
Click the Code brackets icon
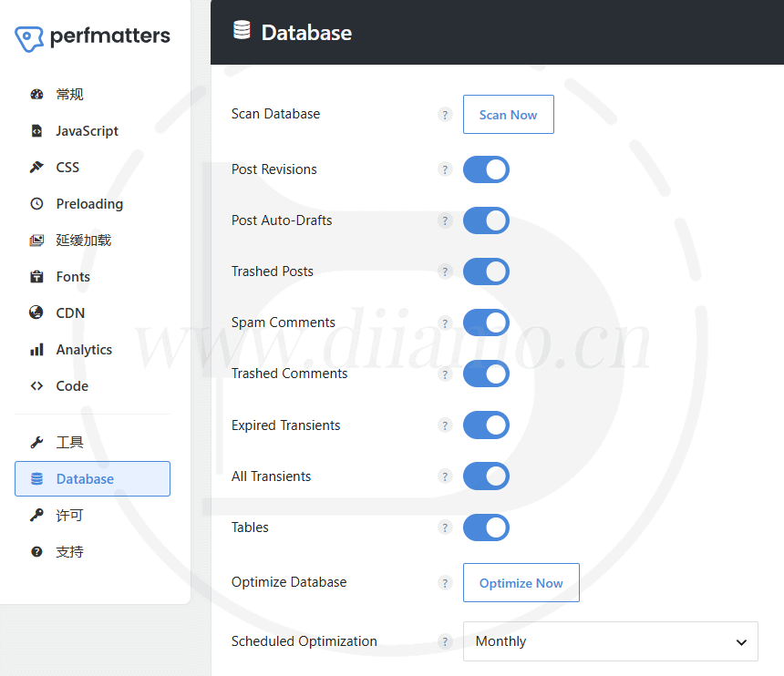point(36,385)
